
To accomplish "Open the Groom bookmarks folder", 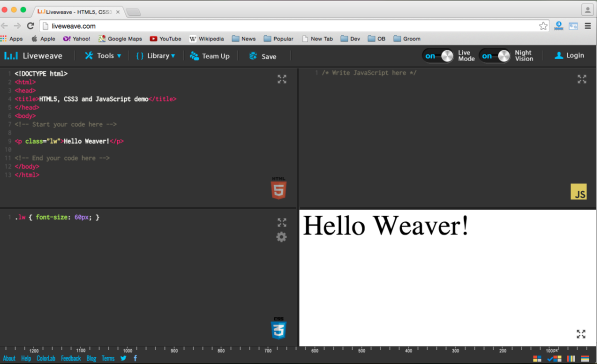I will pyautogui.click(x=407, y=39).
